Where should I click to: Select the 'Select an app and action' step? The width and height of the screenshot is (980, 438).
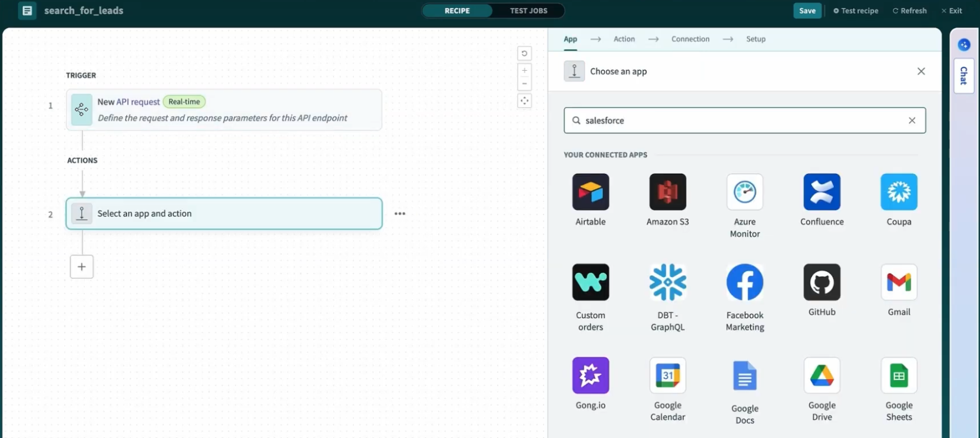click(x=224, y=213)
